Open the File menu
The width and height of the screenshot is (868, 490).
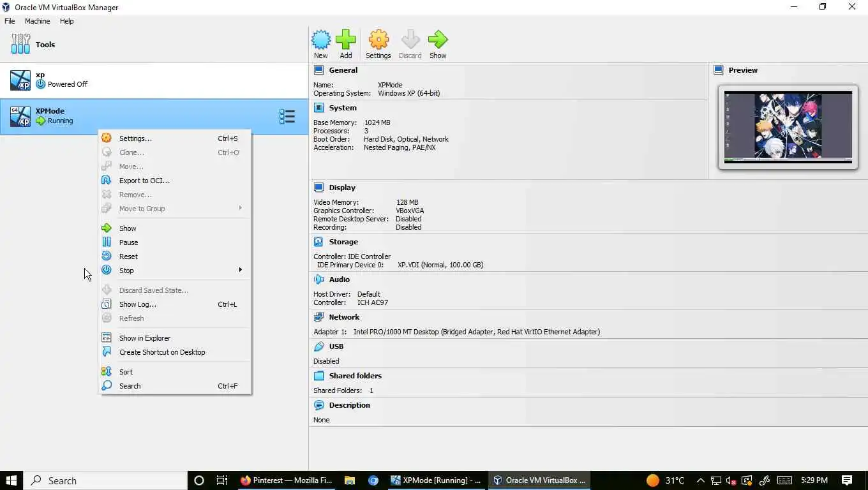10,21
